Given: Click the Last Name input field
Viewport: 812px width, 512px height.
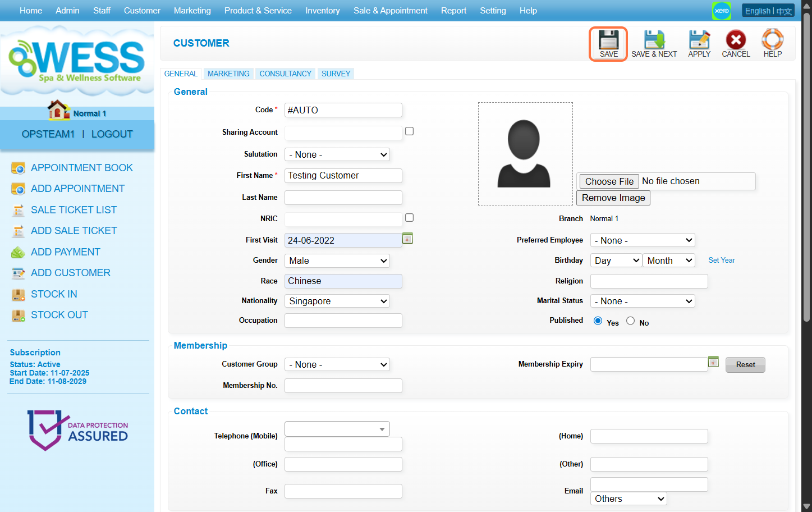Looking at the screenshot, I should 343,198.
